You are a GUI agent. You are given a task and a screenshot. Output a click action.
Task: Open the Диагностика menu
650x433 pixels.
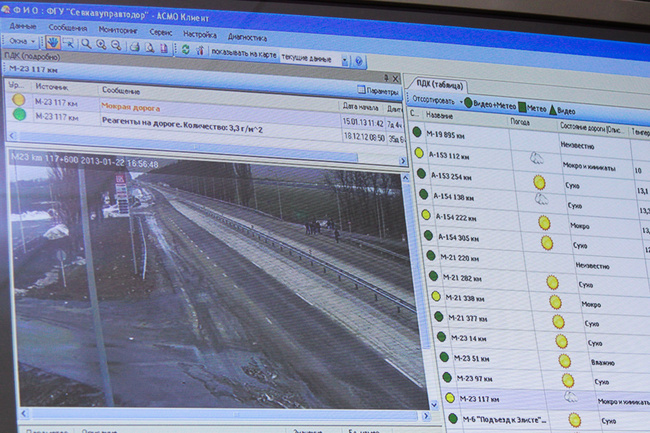click(247, 37)
